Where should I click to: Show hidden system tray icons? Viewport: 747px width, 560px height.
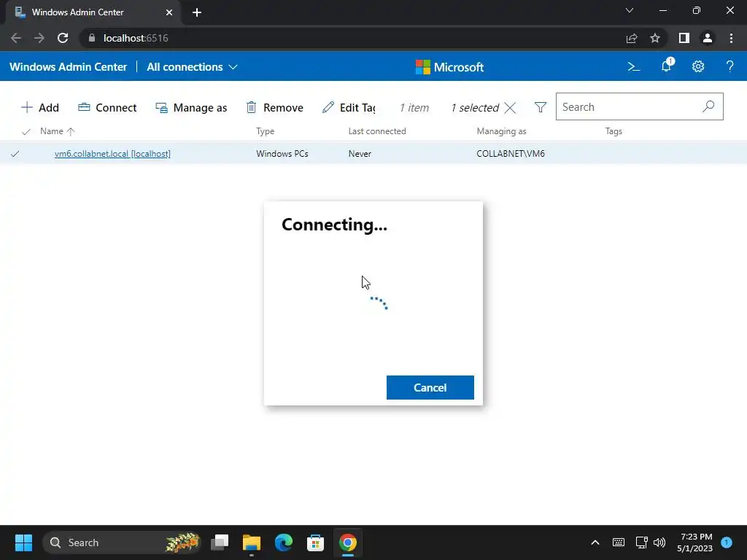tap(595, 542)
